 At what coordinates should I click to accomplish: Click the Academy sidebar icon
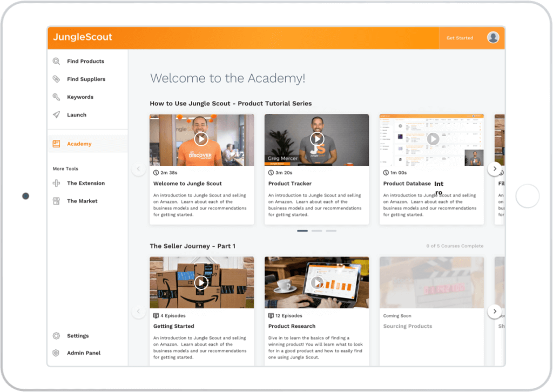(x=56, y=144)
